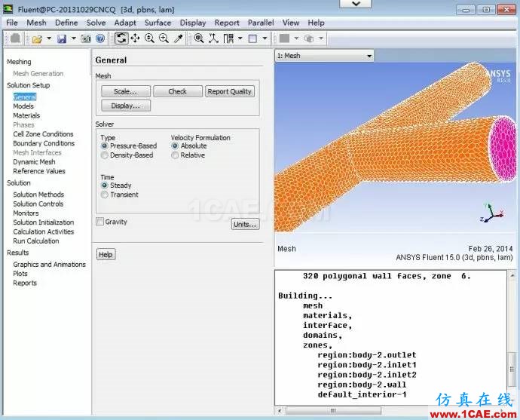
Task: Click the axis triad orientation icon
Action: (213, 38)
